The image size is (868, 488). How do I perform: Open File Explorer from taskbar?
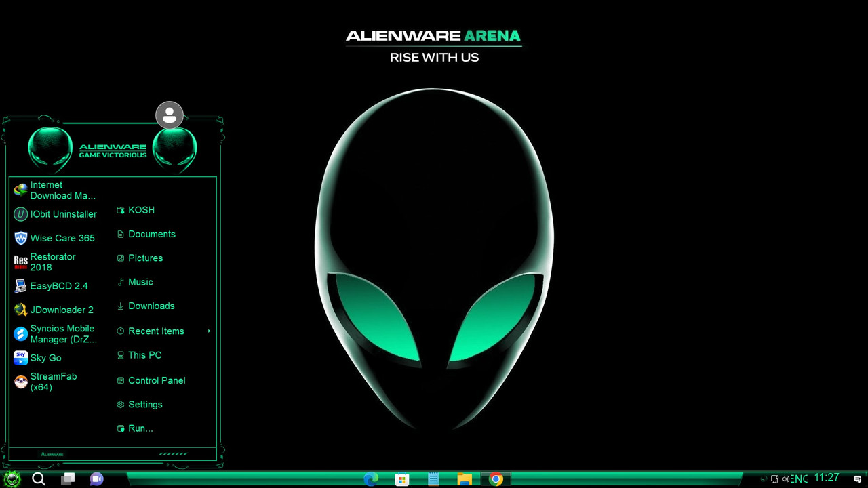465,479
